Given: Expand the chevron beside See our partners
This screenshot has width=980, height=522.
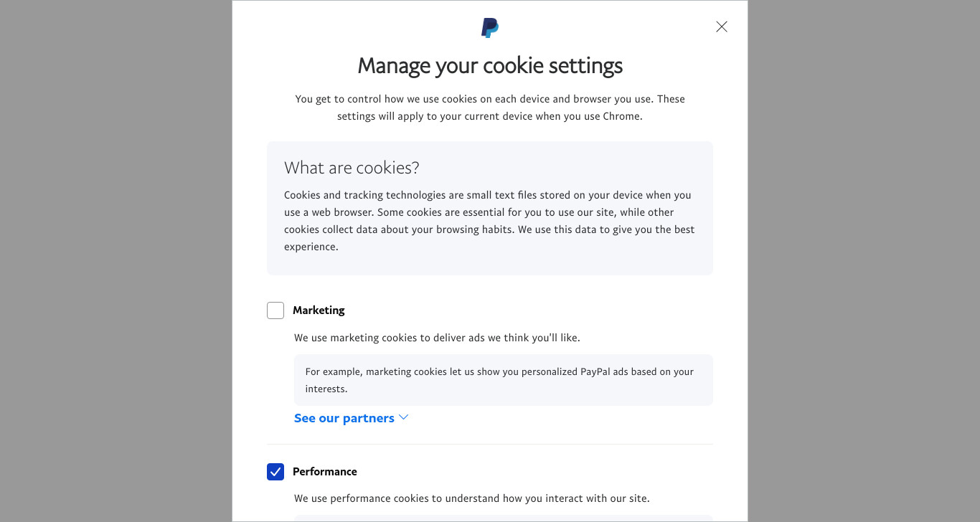Looking at the screenshot, I should [x=403, y=417].
